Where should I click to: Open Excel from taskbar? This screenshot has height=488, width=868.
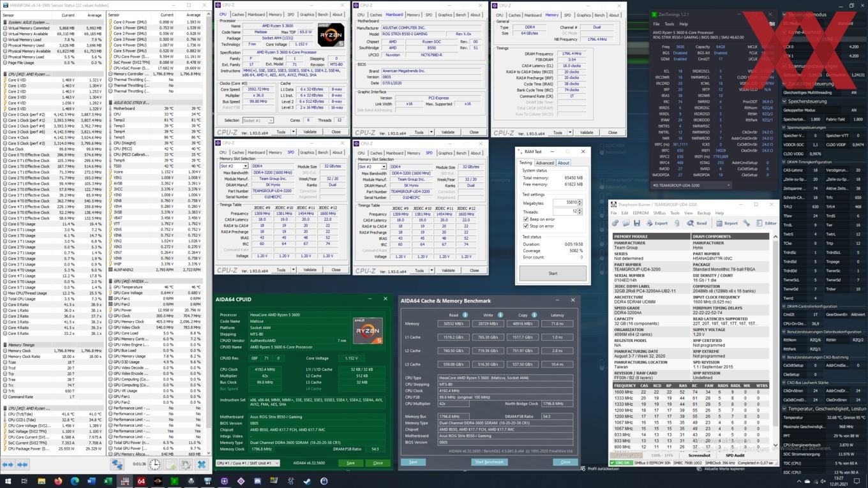(108, 481)
